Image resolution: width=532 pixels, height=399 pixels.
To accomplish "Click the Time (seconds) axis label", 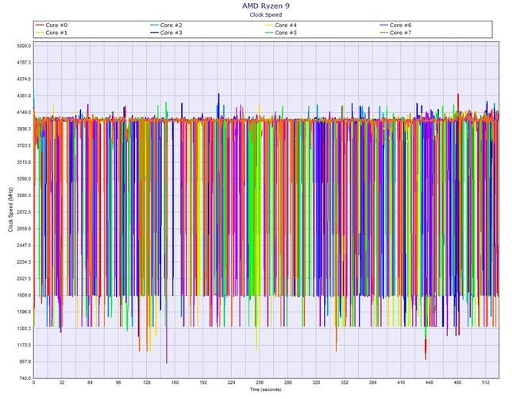I will (x=266, y=389).
